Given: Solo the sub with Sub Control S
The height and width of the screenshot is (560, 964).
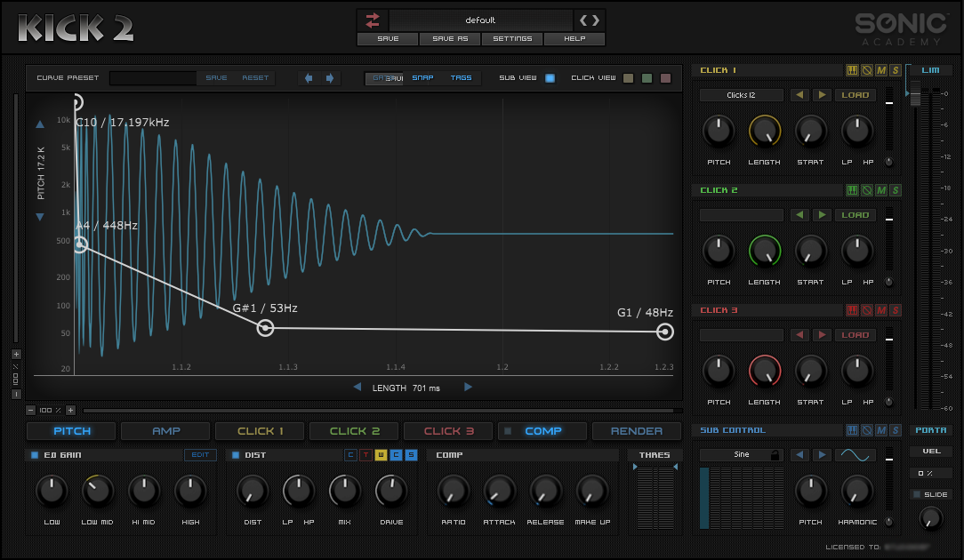Looking at the screenshot, I should (896, 430).
